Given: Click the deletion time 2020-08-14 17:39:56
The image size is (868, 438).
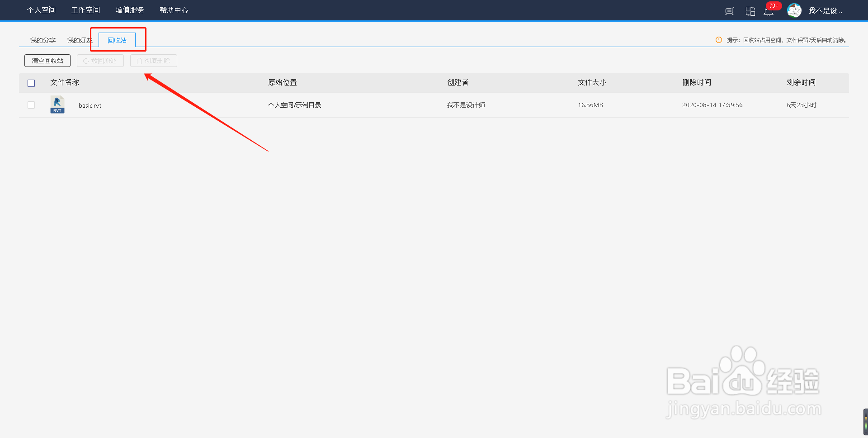Looking at the screenshot, I should tap(712, 105).
